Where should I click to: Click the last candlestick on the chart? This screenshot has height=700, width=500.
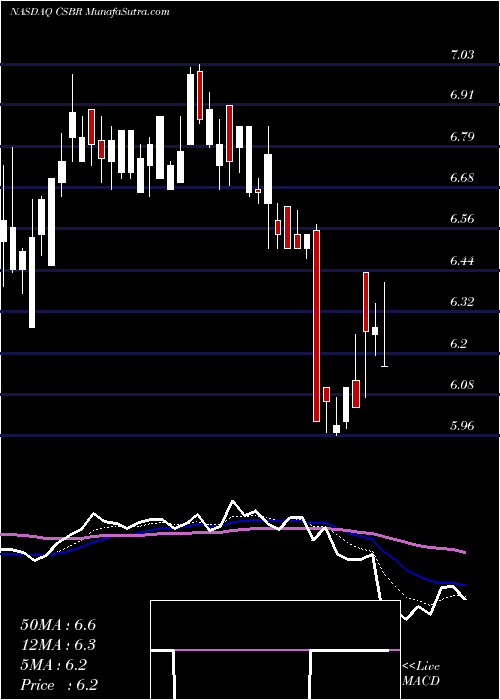(x=384, y=325)
